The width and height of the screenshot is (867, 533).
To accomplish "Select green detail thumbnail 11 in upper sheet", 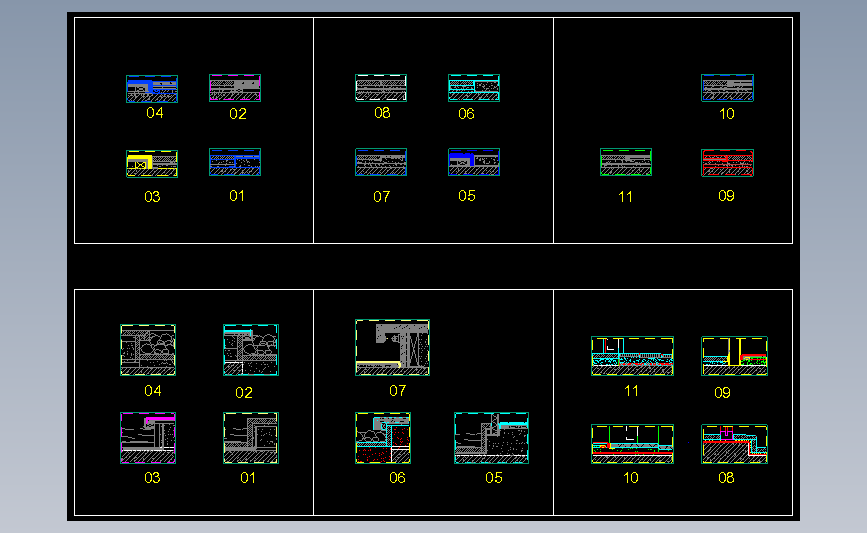I will (626, 162).
